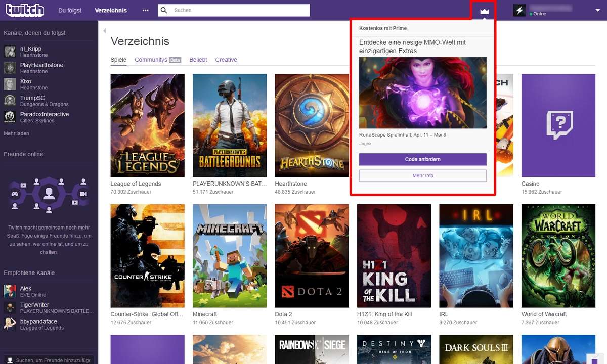Screen dimensions: 607x364
Task: Click the Hearthstone title link
Action: (x=291, y=184)
